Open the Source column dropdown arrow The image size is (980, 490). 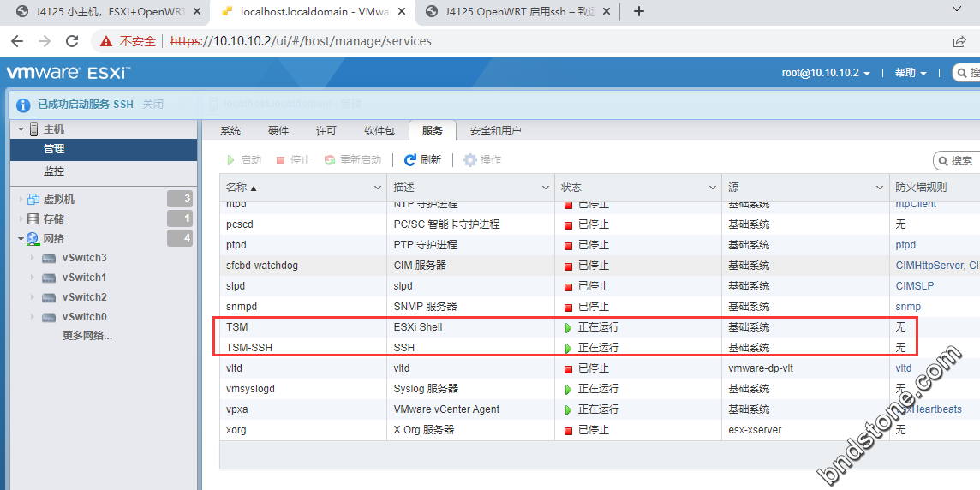880,188
